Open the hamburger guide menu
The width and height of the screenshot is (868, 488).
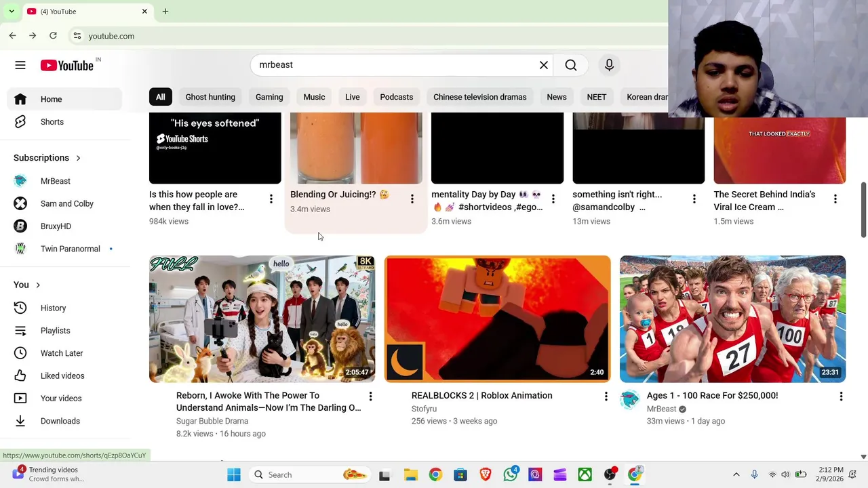point(20,65)
